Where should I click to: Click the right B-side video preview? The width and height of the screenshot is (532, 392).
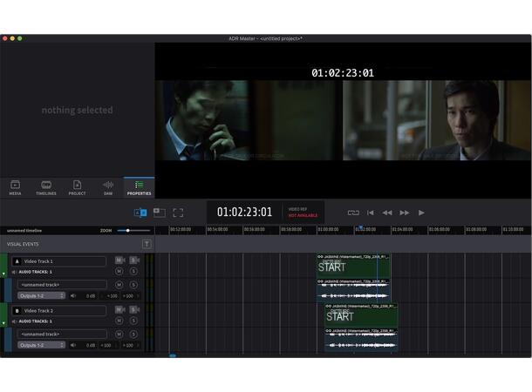pos(437,120)
